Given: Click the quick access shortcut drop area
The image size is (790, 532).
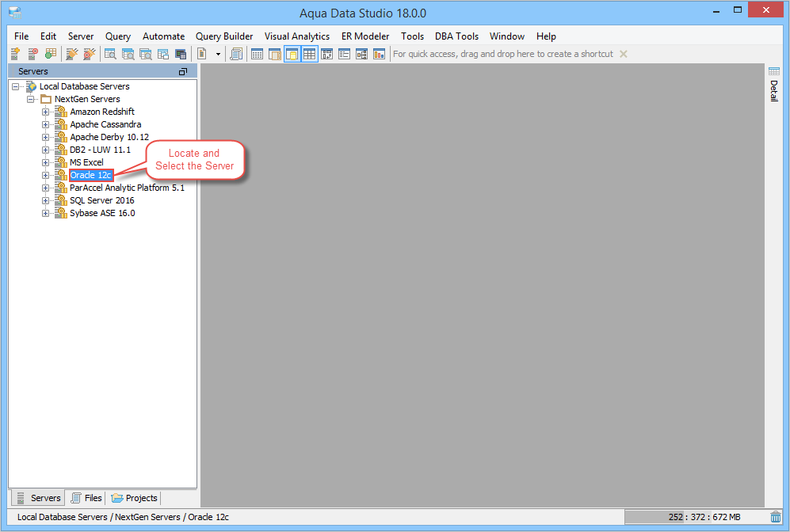Looking at the screenshot, I should point(503,54).
